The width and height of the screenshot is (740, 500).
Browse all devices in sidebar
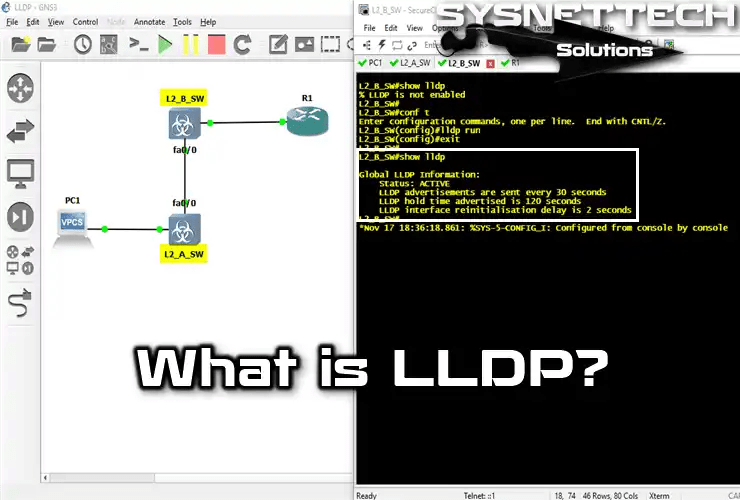pyautogui.click(x=20, y=260)
